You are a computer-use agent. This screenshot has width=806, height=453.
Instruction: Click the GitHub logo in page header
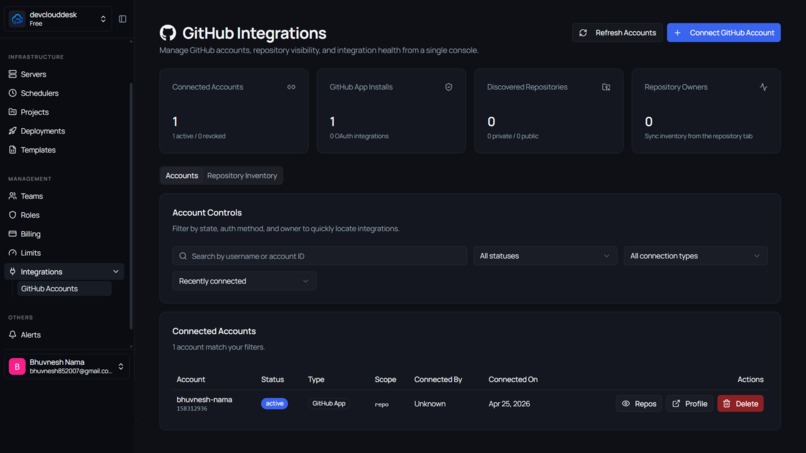[168, 33]
